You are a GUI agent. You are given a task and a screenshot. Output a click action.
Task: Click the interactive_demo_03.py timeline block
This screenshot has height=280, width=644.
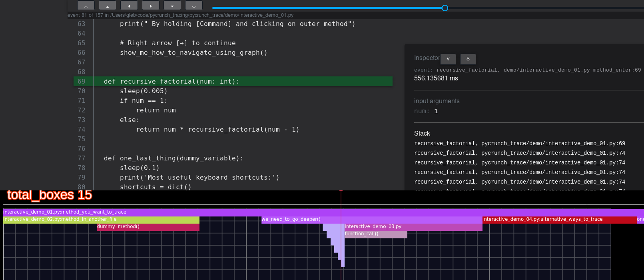coord(413,227)
